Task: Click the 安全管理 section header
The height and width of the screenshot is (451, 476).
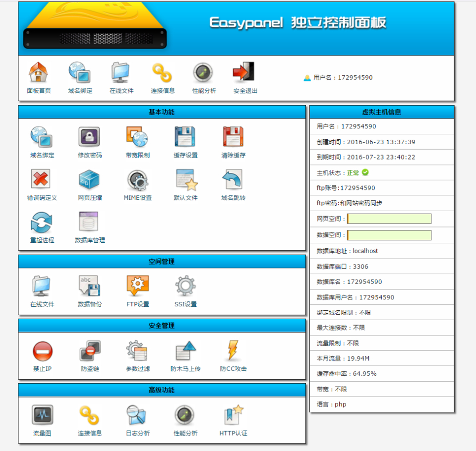Action: click(x=162, y=326)
